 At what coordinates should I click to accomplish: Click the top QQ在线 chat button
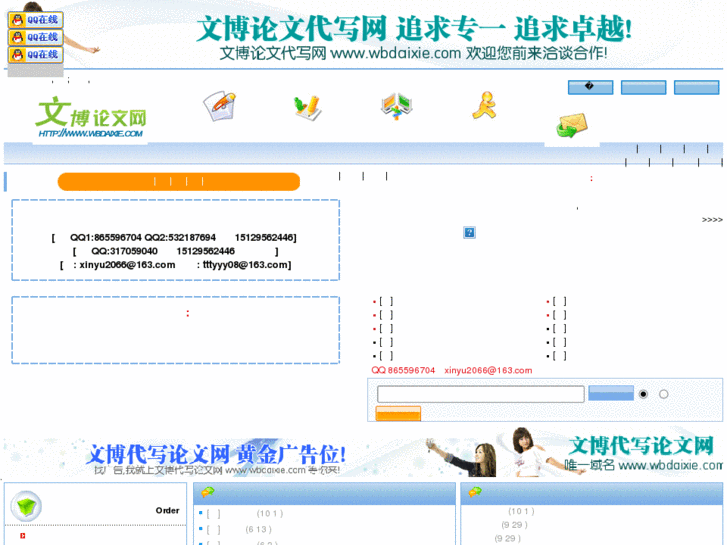point(35,20)
